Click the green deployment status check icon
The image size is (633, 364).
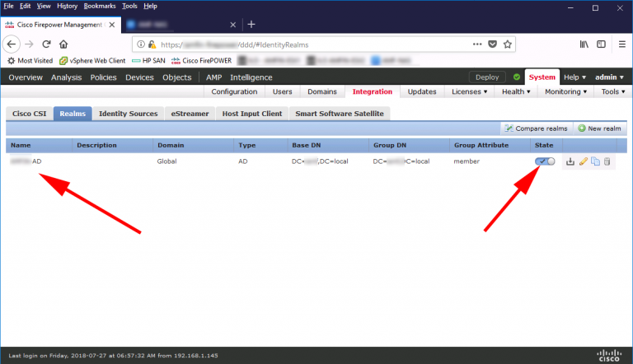(x=517, y=77)
